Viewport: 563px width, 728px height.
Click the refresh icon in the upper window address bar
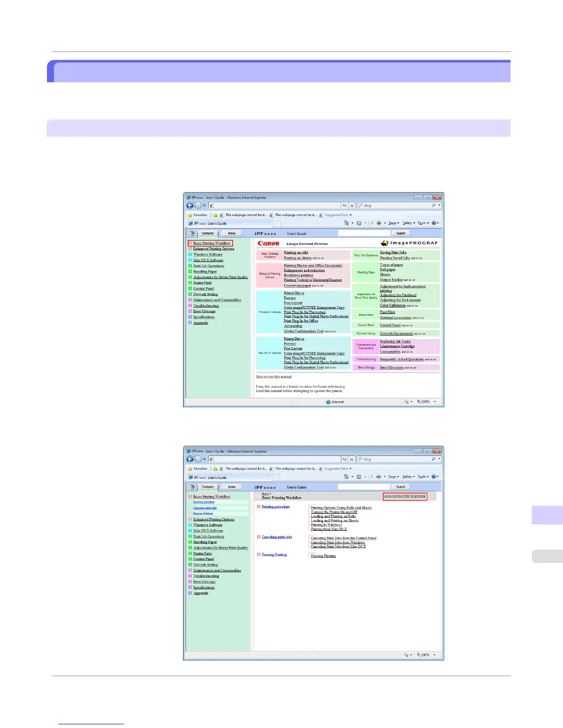[345, 205]
